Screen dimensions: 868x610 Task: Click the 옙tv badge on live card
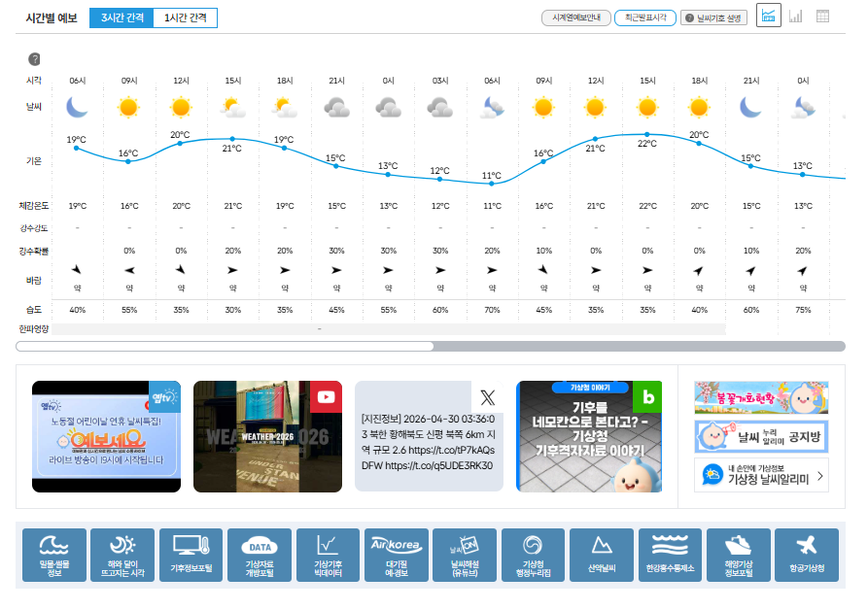[165, 396]
